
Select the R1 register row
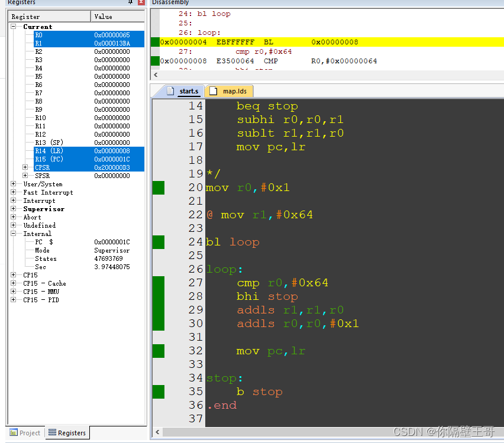tap(89, 43)
